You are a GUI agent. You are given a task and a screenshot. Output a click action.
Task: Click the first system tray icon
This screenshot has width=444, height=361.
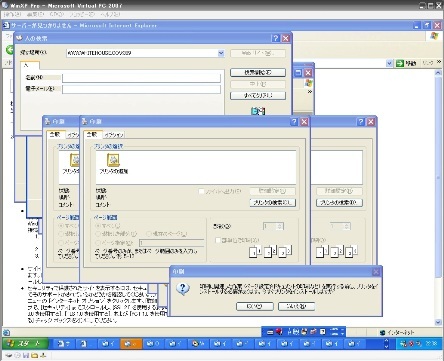[404, 343]
